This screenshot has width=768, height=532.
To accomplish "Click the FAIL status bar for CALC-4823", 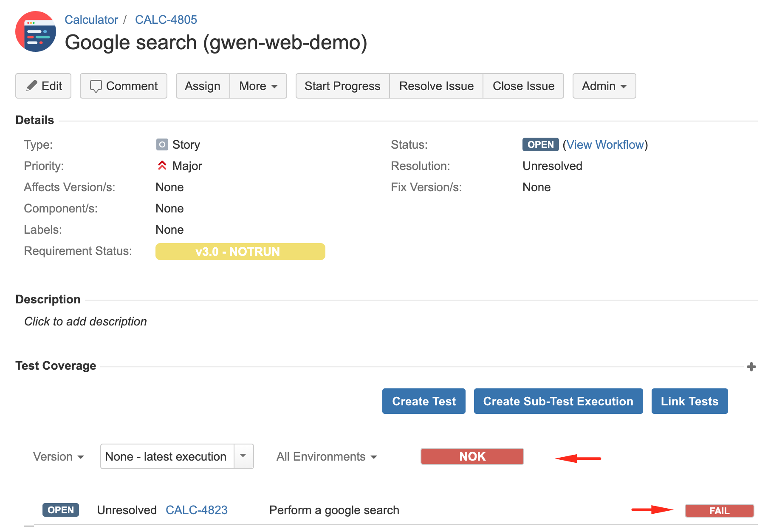I will pyautogui.click(x=720, y=511).
